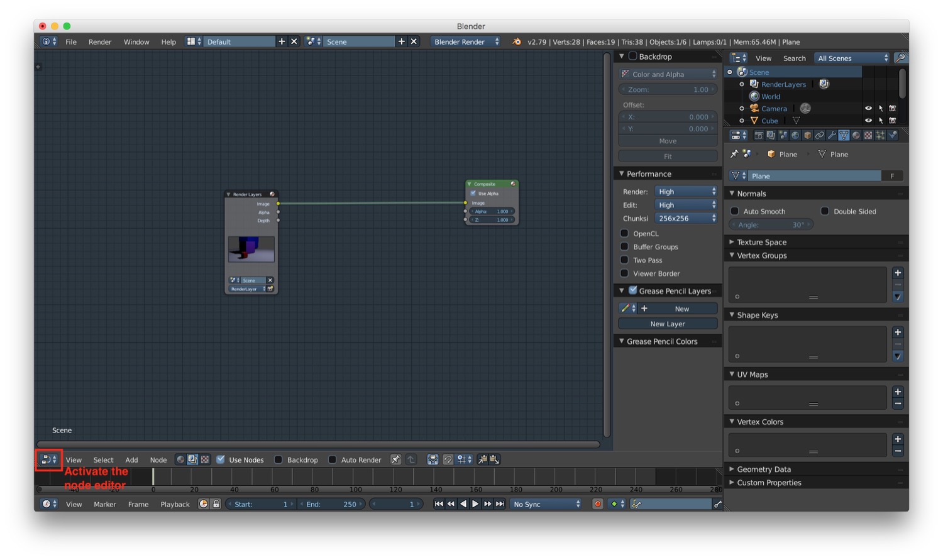943x560 pixels.
Task: Open the Constraints properties tab
Action: [x=820, y=135]
